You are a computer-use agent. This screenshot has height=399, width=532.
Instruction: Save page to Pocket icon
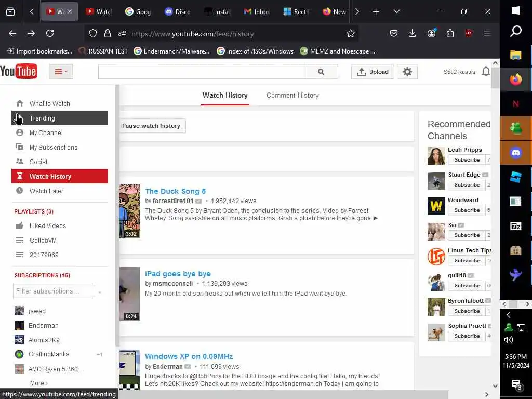tap(394, 33)
